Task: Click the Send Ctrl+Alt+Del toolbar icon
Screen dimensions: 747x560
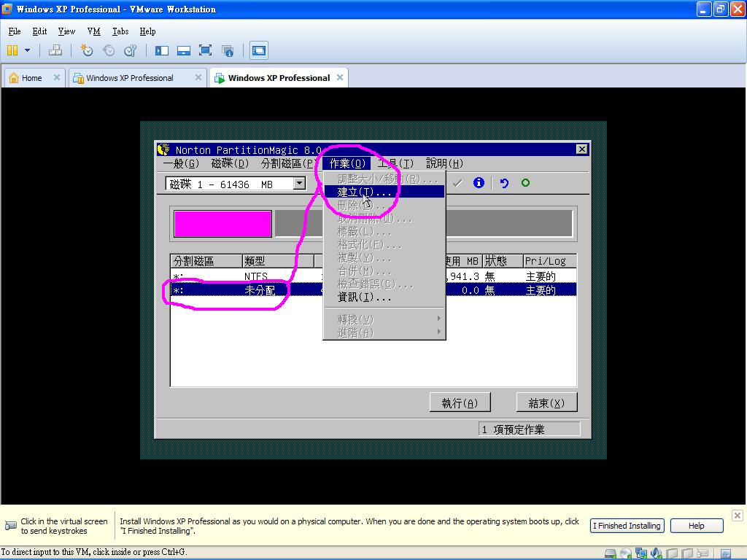Action: tap(55, 50)
